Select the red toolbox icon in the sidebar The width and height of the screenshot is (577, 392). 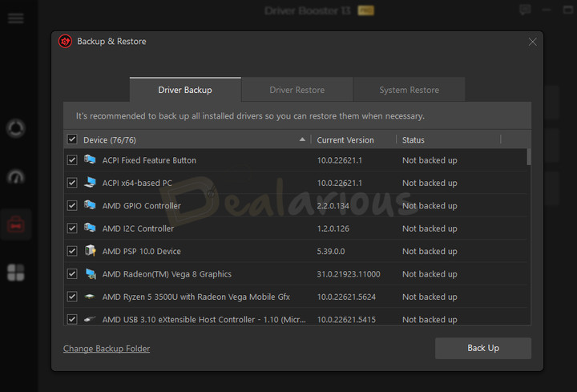15,224
